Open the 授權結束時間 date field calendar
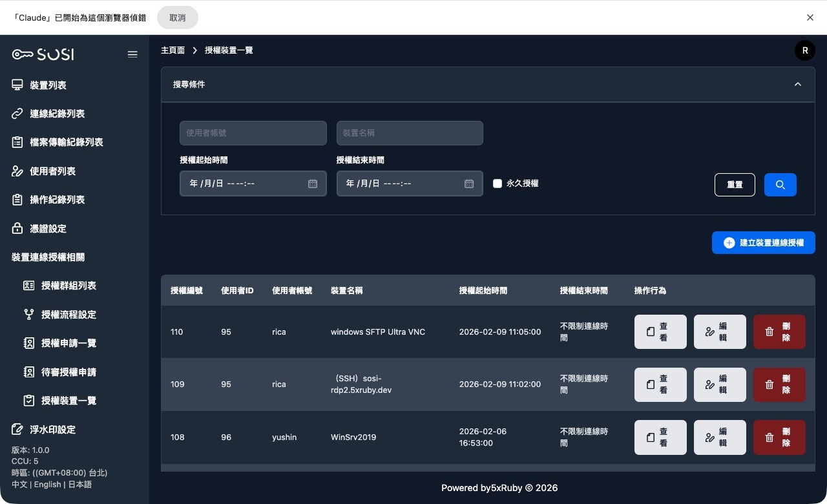 tap(469, 184)
